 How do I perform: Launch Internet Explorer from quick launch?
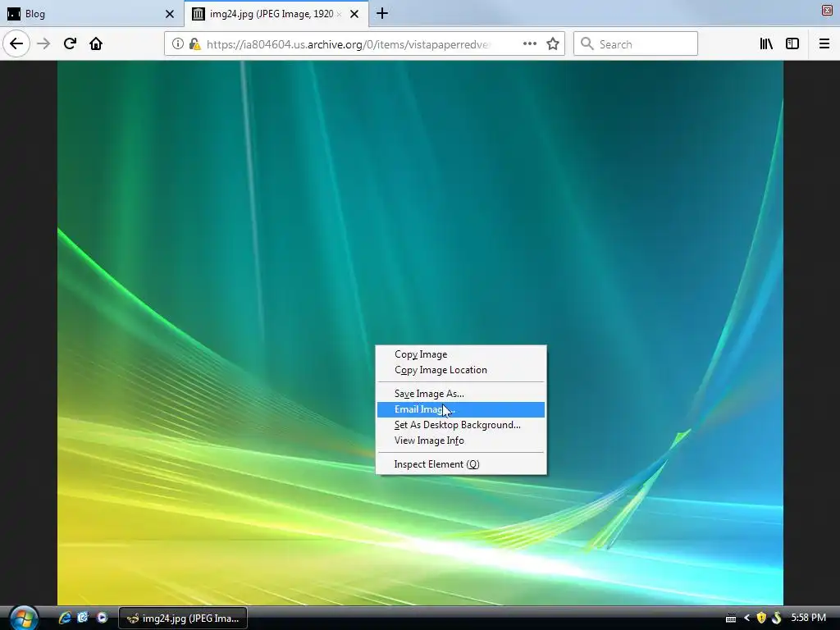click(x=65, y=618)
